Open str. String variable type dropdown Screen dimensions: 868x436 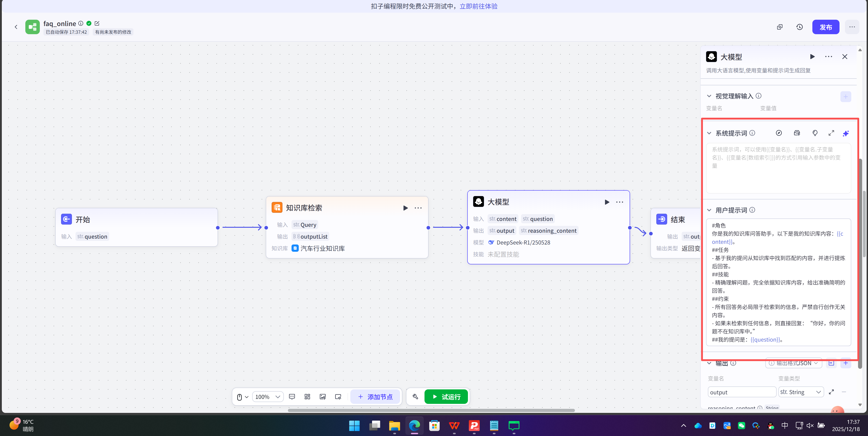(x=801, y=392)
